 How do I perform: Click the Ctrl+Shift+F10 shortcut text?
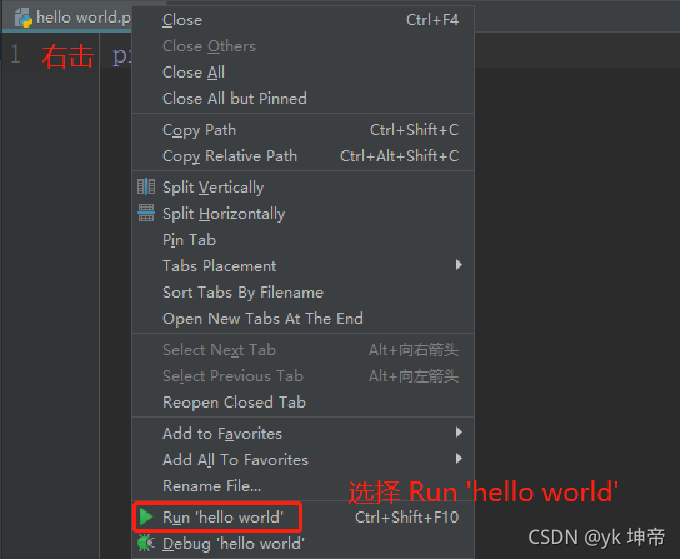pyautogui.click(x=407, y=517)
